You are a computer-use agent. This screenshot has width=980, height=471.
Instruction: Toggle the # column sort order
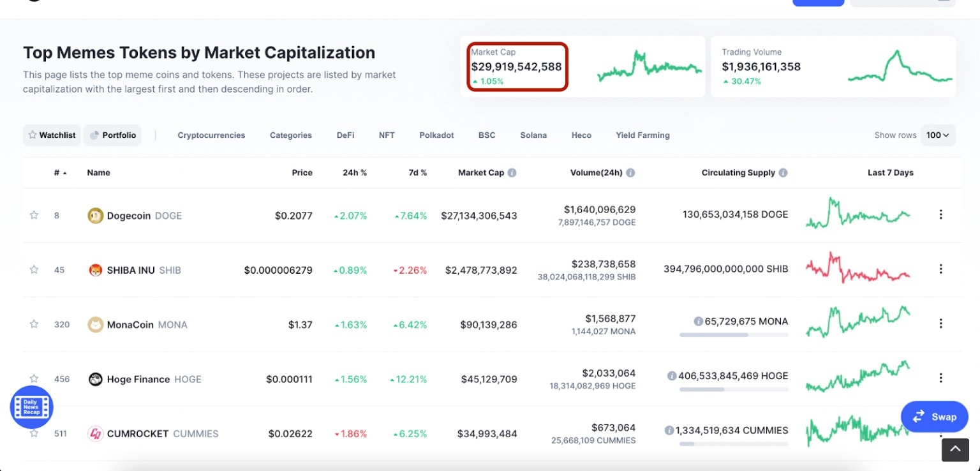point(59,172)
